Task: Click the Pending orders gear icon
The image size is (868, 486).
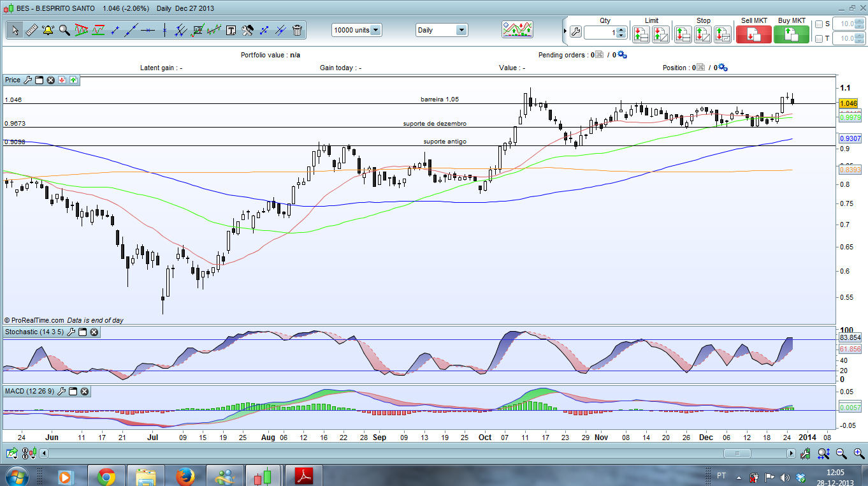Action: pos(622,55)
